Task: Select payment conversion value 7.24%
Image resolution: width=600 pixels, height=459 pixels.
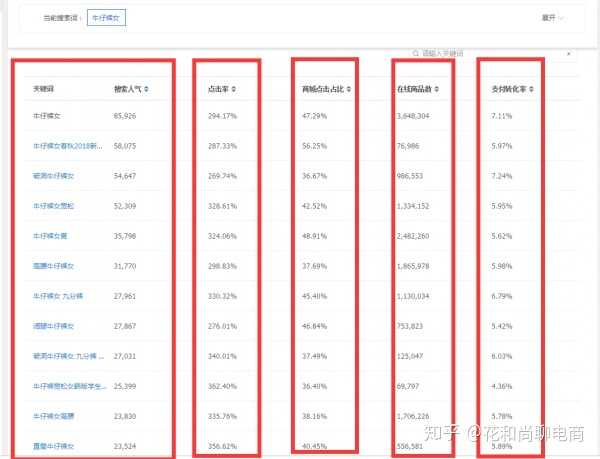Action: coord(502,176)
